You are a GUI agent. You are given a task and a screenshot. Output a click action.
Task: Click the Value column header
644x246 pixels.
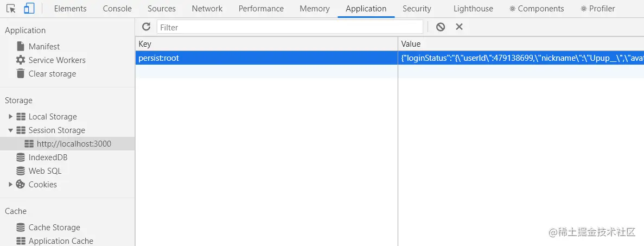(521, 44)
